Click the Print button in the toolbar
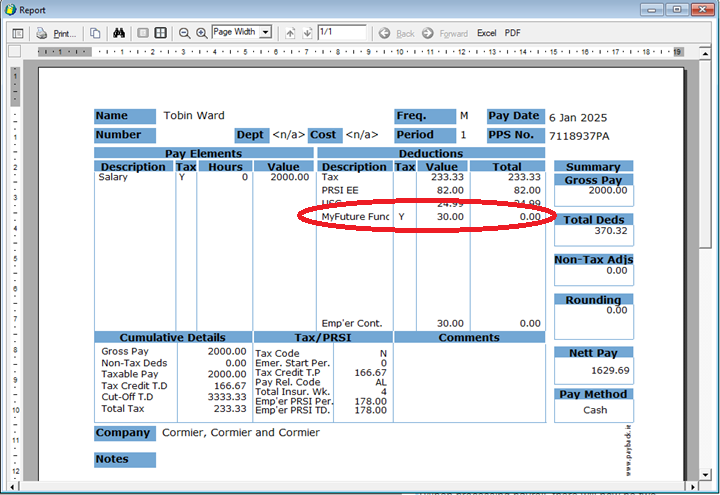The height and width of the screenshot is (495, 720). (x=57, y=33)
